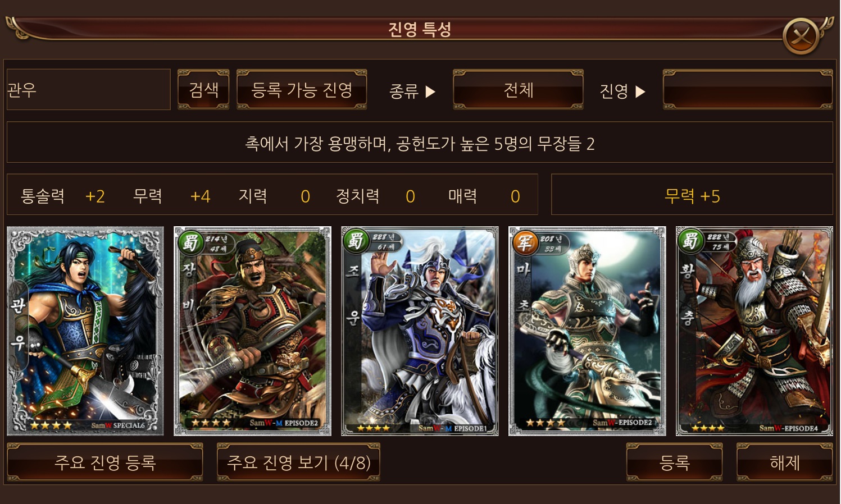The image size is (841, 504).
Task: Close the 진영 특성 window
Action: click(x=801, y=36)
